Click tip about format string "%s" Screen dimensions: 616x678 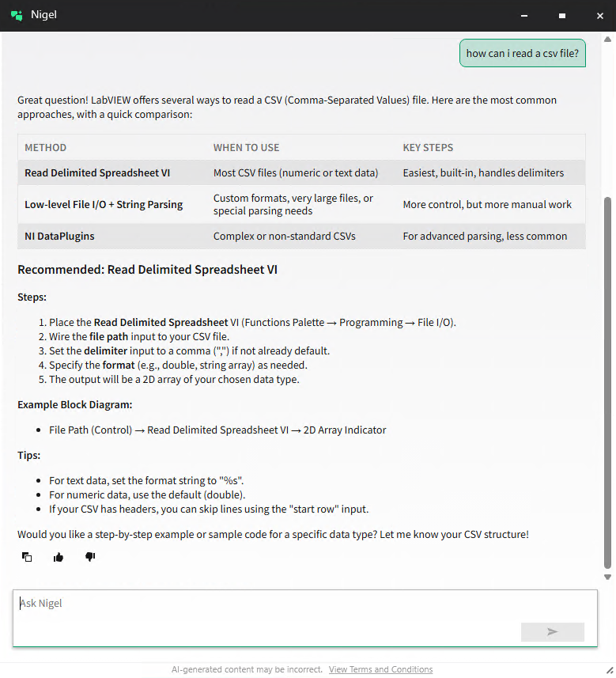point(146,480)
